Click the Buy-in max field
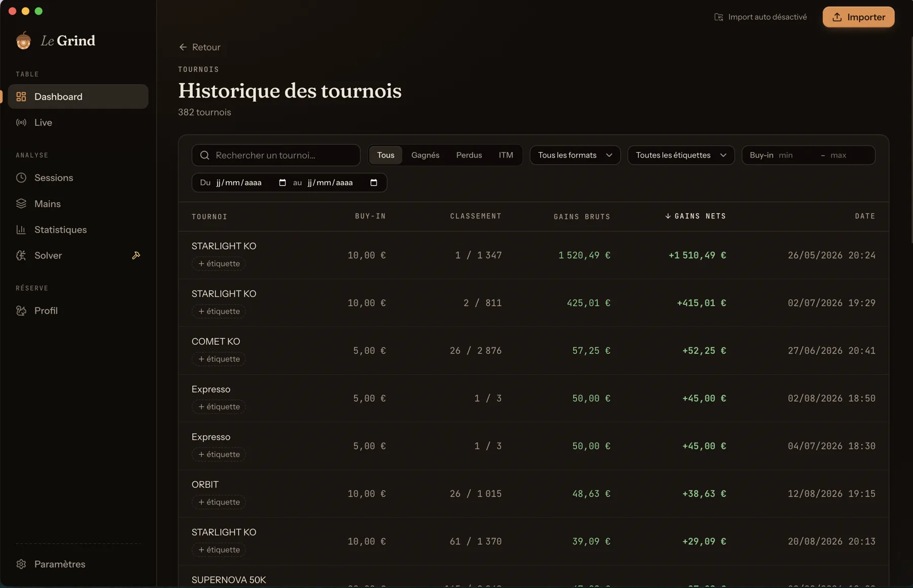913x588 pixels. click(850, 155)
